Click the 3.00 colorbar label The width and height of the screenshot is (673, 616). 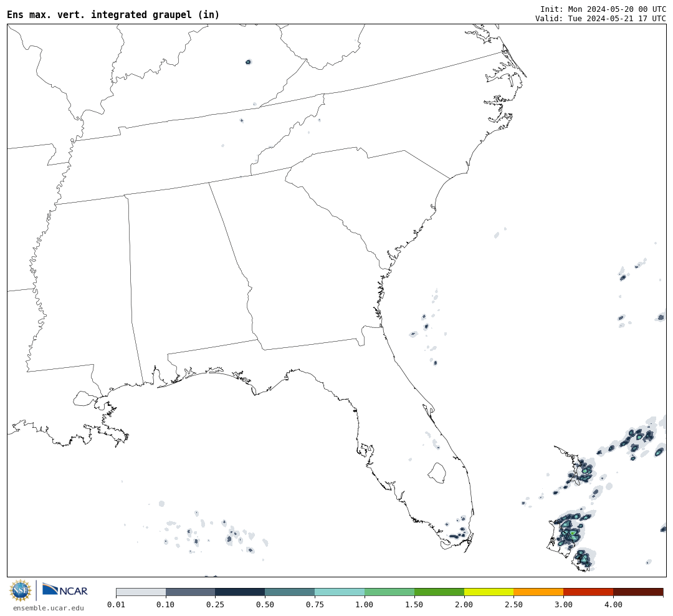pyautogui.click(x=563, y=605)
